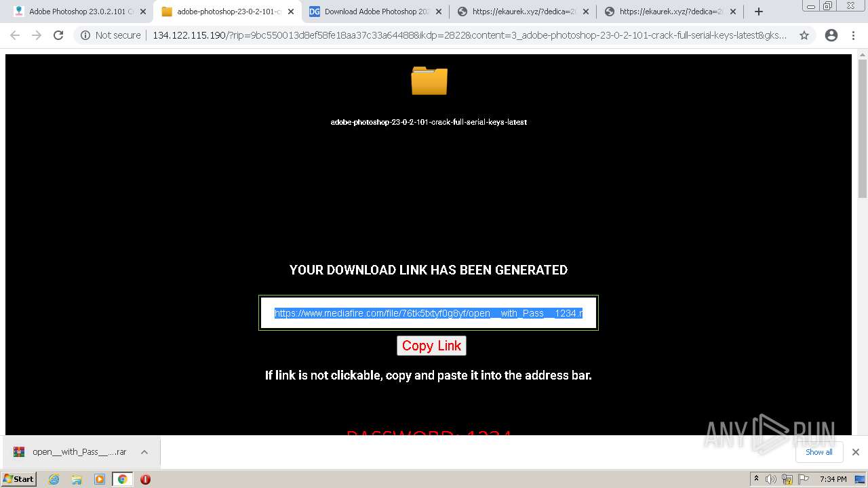Expand the download item options chevron
This screenshot has height=488, width=868.
point(144,452)
